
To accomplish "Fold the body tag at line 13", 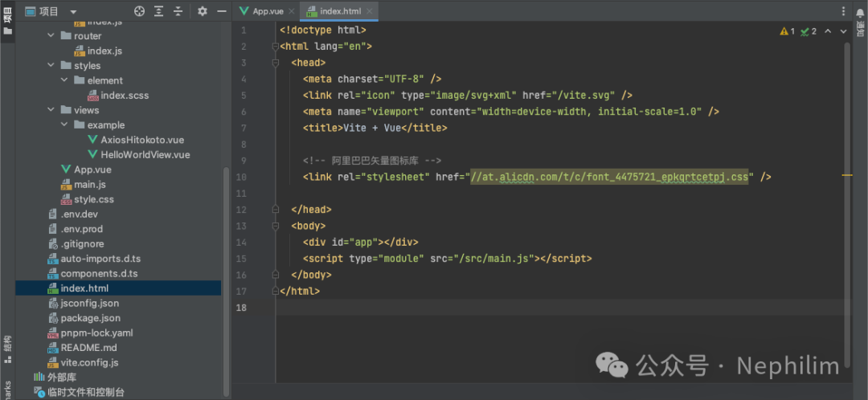I will 275,226.
